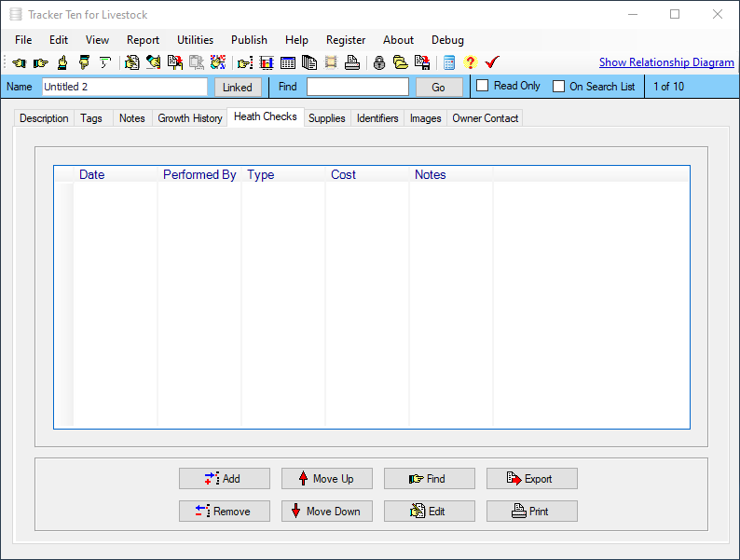Image resolution: width=740 pixels, height=560 pixels.
Task: Click the Find button below the table
Action: pos(430,478)
